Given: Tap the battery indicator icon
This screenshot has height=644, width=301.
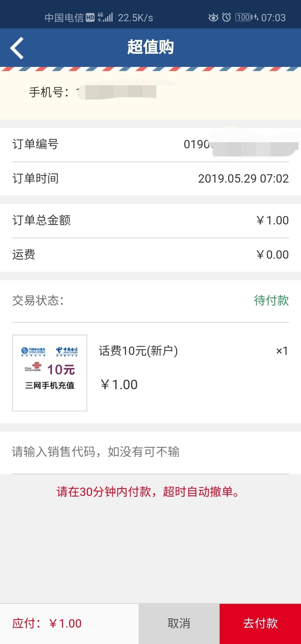Looking at the screenshot, I should point(247,18).
